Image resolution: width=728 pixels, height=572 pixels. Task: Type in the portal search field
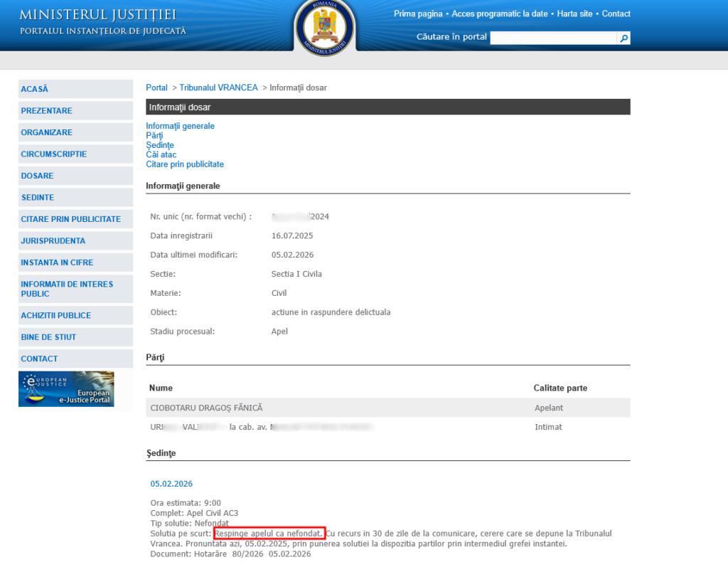tap(553, 38)
